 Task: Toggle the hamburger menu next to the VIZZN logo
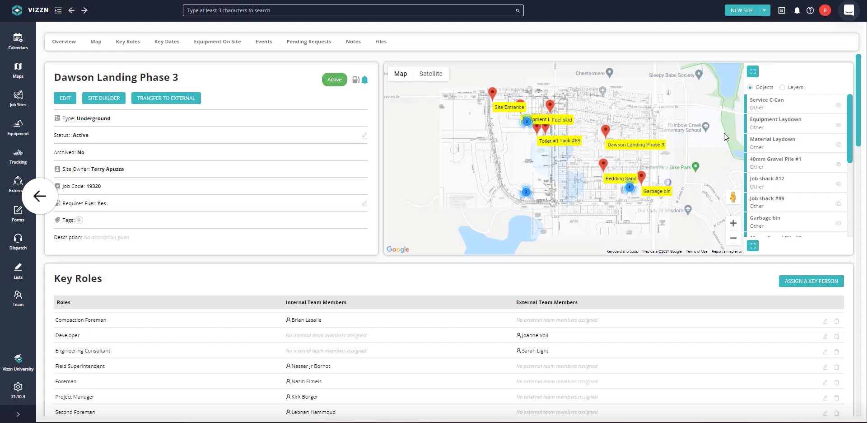pyautogui.click(x=58, y=10)
